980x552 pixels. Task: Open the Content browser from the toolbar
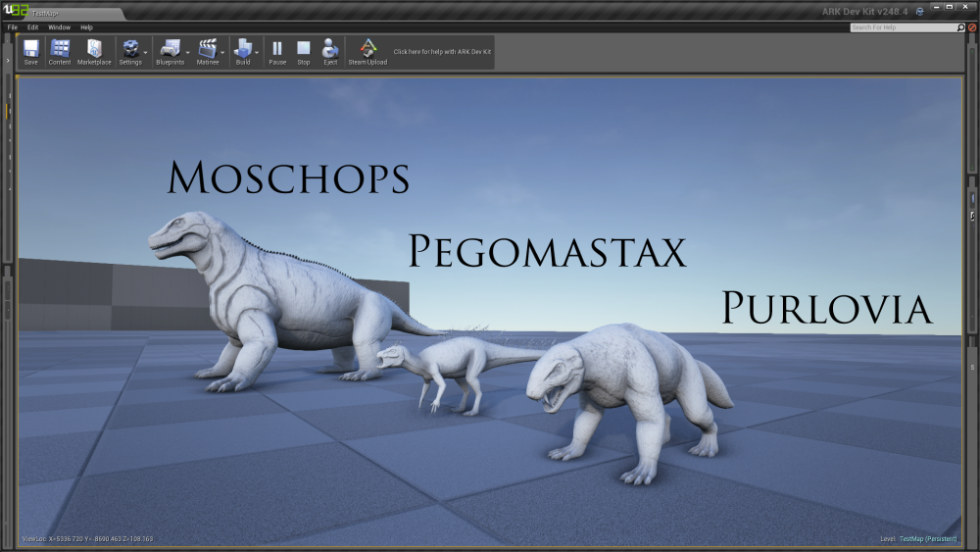[60, 52]
